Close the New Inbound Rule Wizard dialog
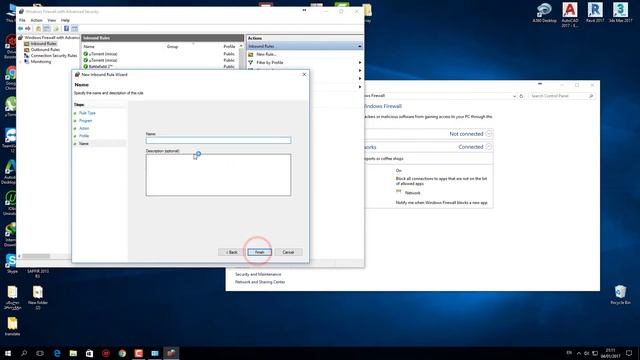Viewport: 640px width, 360px height. [304, 74]
